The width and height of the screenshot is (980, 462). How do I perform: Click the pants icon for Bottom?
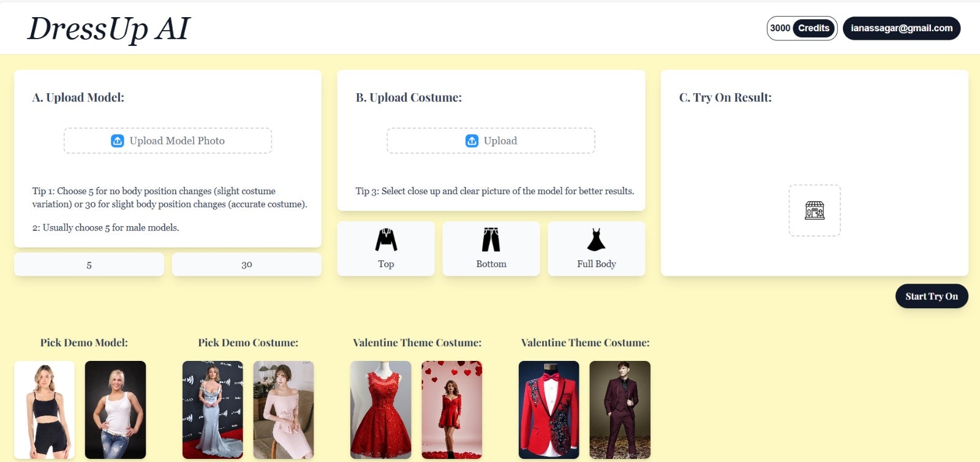tap(491, 240)
